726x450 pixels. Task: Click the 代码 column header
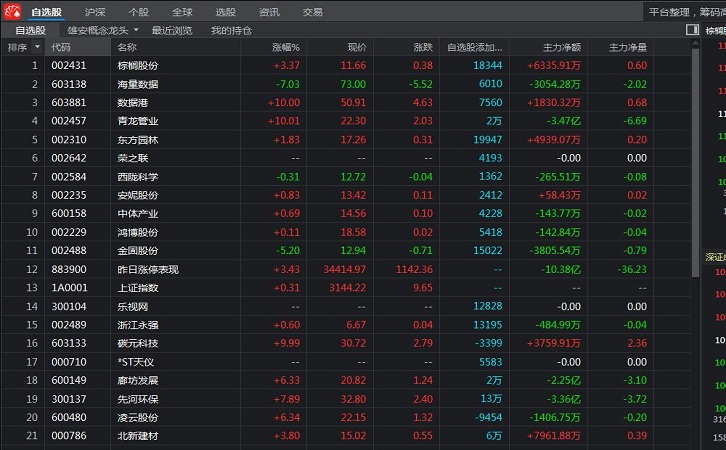[x=61, y=47]
